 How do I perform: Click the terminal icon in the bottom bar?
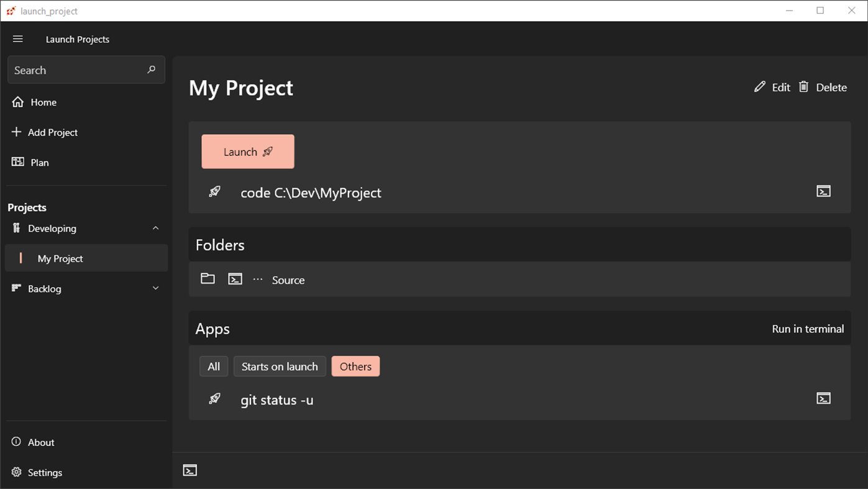pyautogui.click(x=190, y=470)
